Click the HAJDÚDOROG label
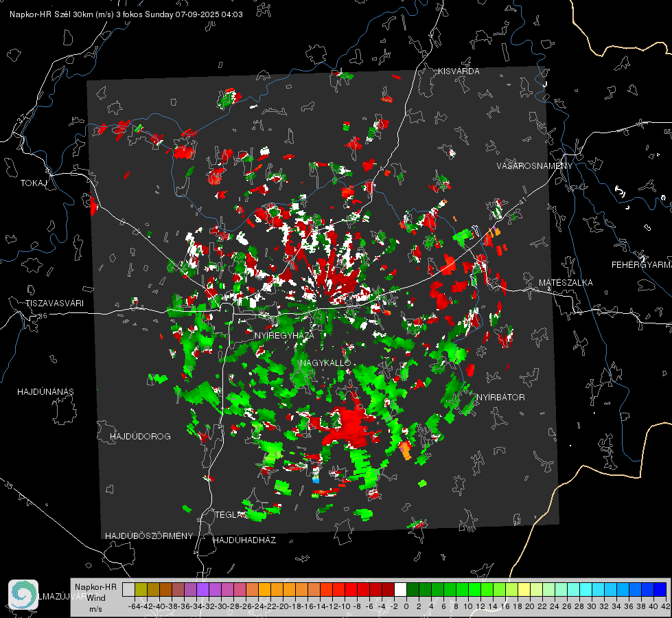This screenshot has width=672, height=618. coord(140,437)
